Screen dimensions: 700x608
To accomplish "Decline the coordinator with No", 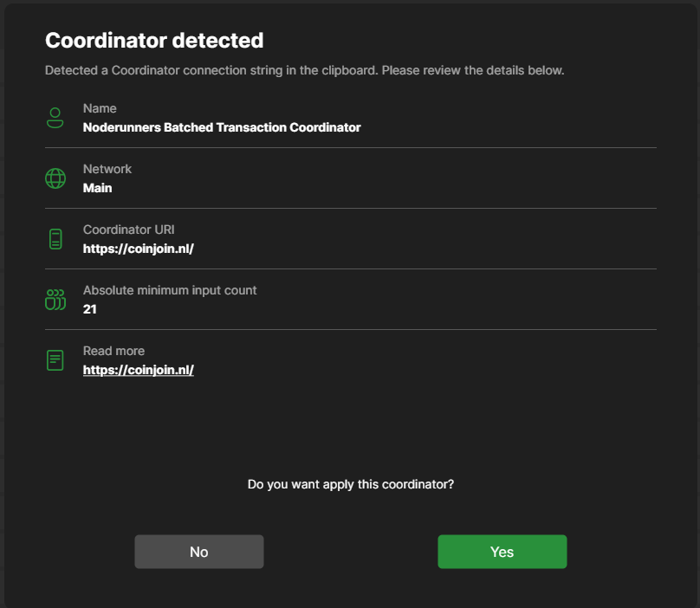I will [x=199, y=552].
